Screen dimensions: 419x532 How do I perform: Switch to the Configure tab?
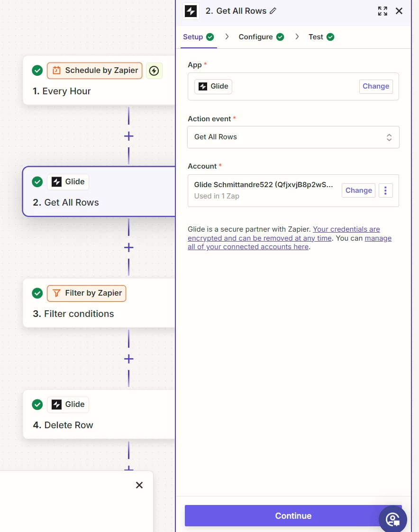(x=261, y=37)
